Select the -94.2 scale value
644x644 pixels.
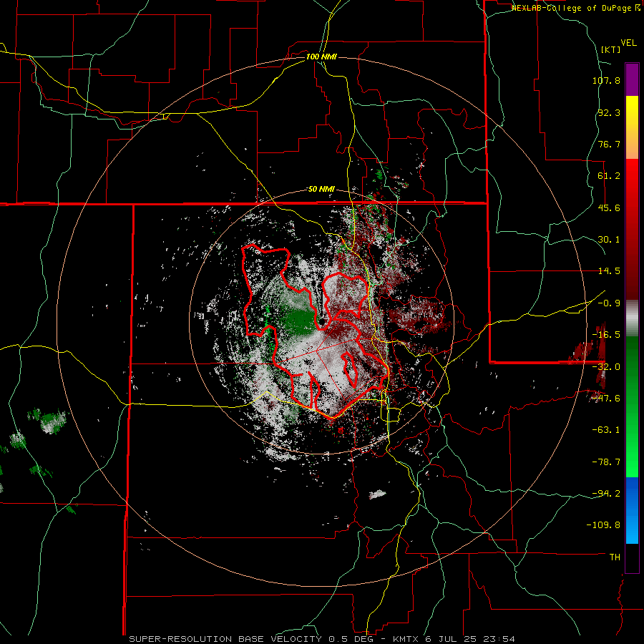(606, 494)
